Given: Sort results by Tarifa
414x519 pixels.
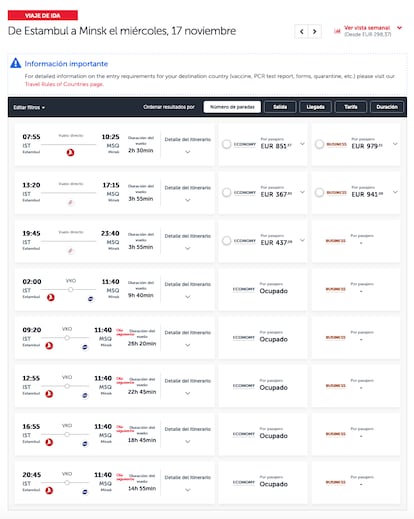Looking at the screenshot, I should (351, 107).
